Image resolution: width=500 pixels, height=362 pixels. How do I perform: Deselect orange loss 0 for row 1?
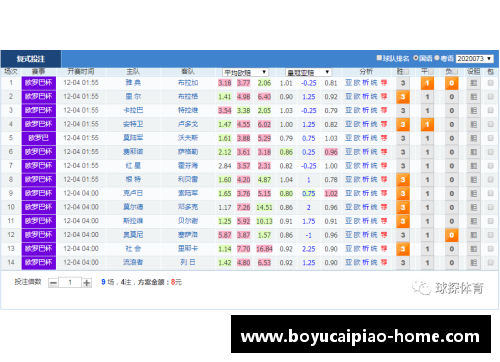[452, 83]
